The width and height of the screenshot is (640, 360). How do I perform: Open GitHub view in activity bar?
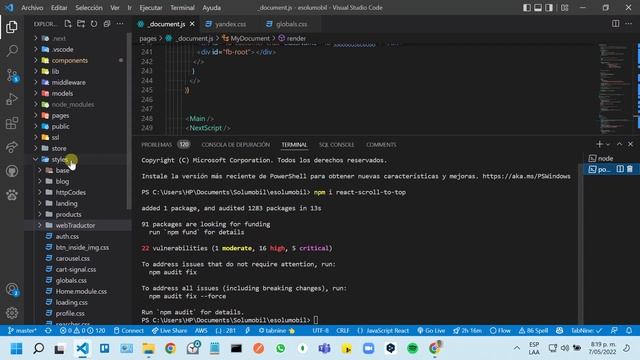(x=12, y=171)
